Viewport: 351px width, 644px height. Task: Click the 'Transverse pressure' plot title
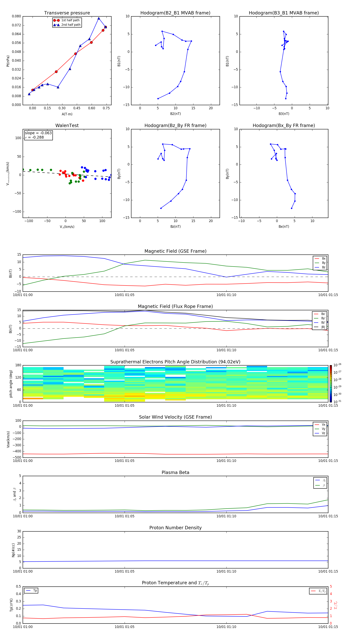[x=67, y=13]
